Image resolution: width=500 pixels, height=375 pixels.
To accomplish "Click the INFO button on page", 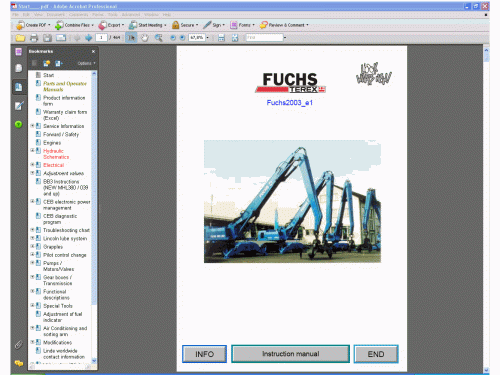I will click(x=204, y=354).
